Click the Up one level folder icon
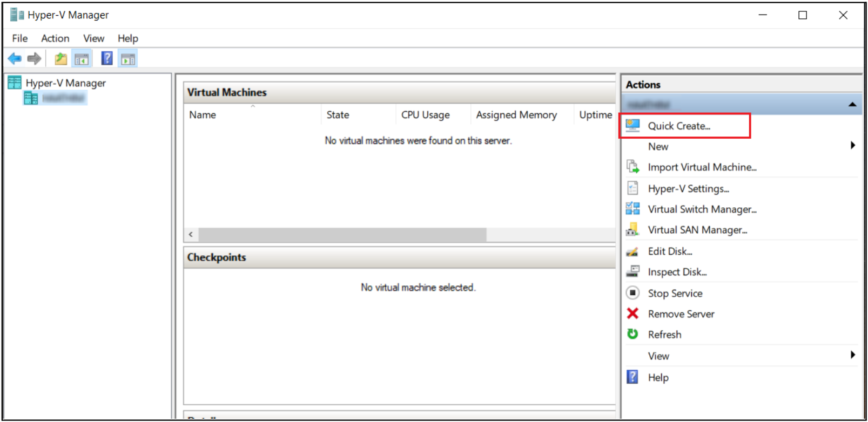The width and height of the screenshot is (868, 422). point(61,58)
